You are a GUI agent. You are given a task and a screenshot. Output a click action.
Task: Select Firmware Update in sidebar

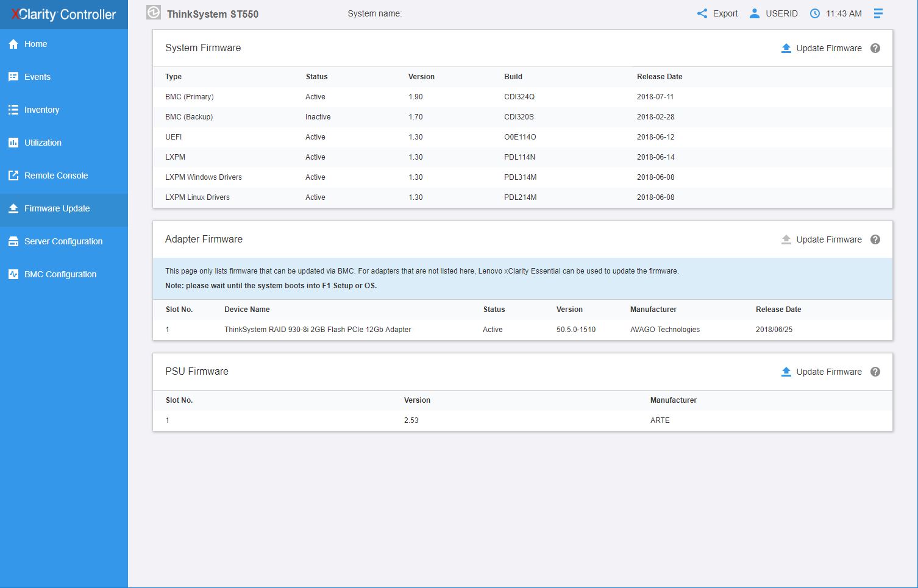tap(57, 208)
